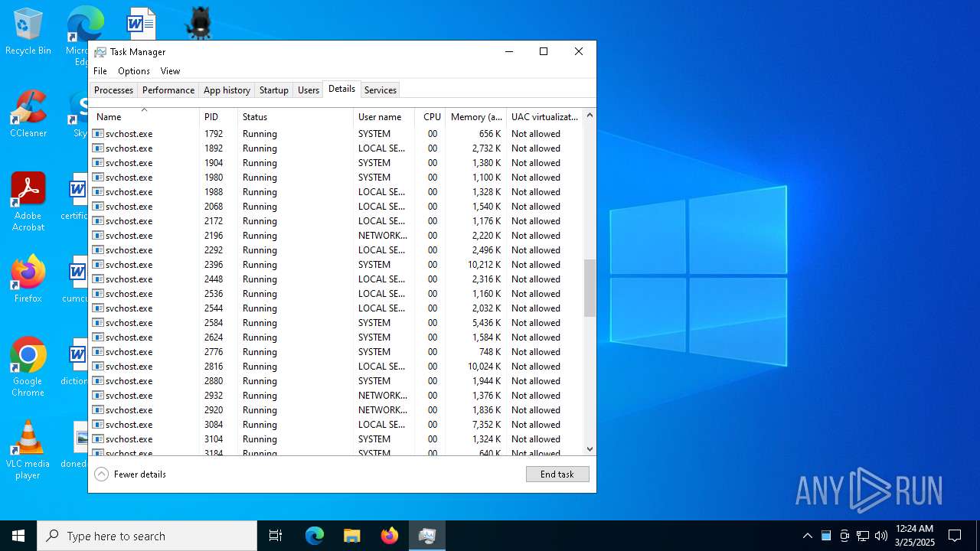Image resolution: width=980 pixels, height=551 pixels.
Task: Launch Edge from the taskbar
Action: [315, 536]
